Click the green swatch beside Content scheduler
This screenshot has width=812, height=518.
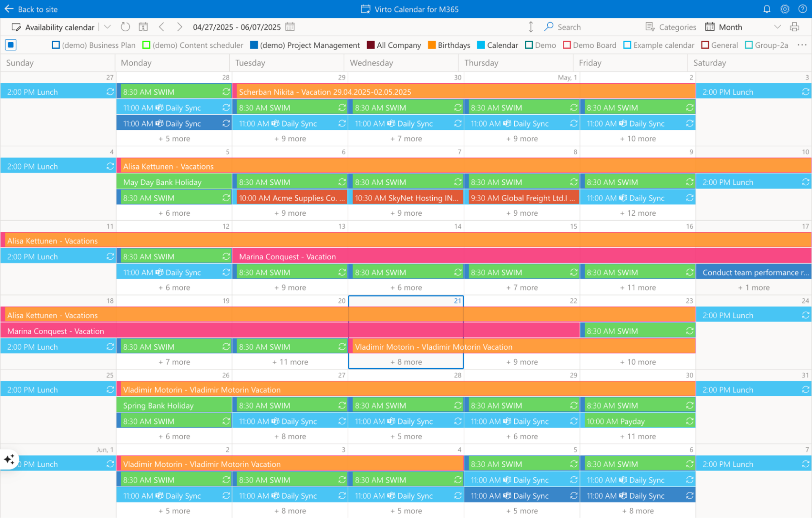point(146,45)
